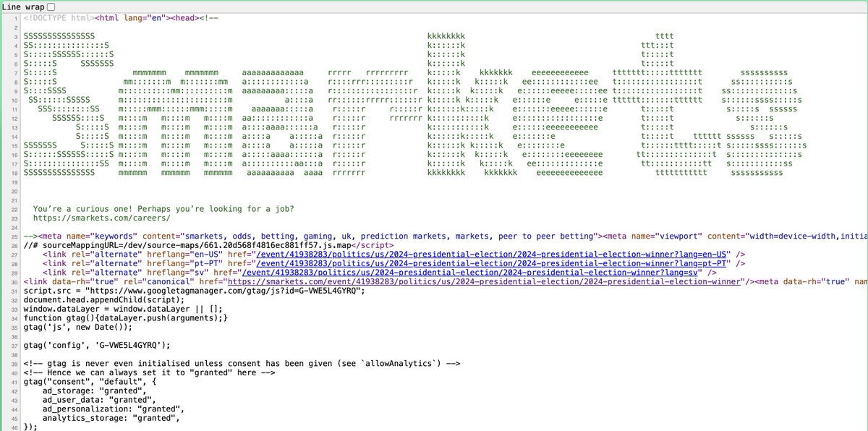Click the "Hence we can always set it" comment
This screenshot has height=431, width=868.
tap(150, 372)
